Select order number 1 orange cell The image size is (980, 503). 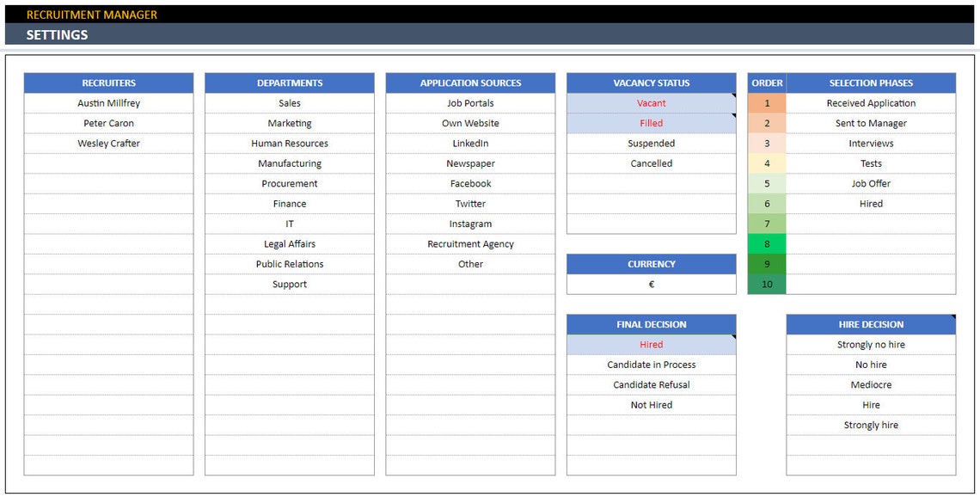[x=767, y=103]
